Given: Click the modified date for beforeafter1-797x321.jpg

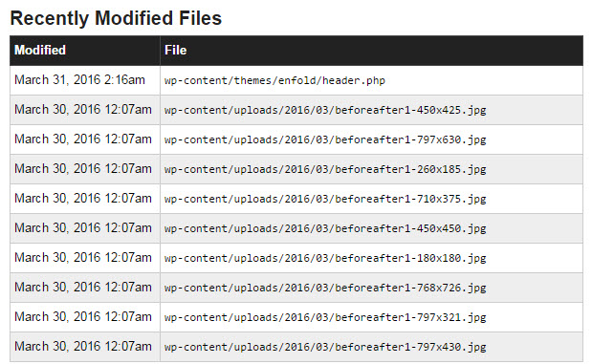Looking at the screenshot, I should (83, 317).
